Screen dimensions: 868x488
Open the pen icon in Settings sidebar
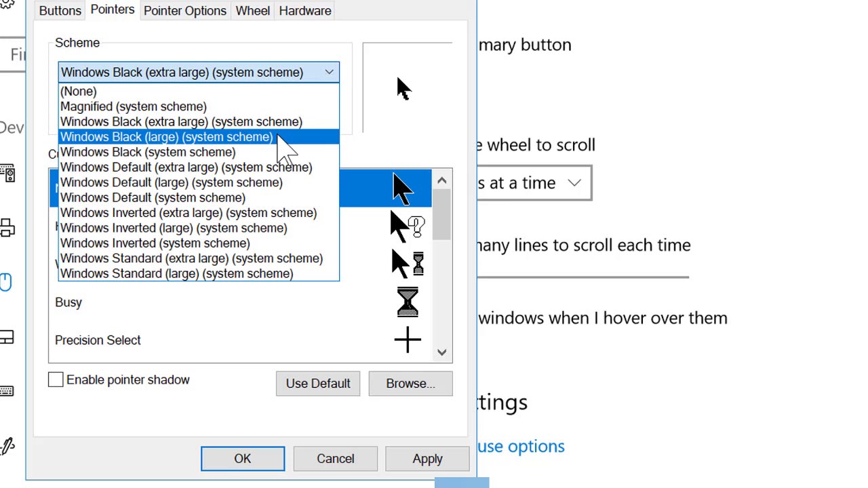(x=7, y=445)
